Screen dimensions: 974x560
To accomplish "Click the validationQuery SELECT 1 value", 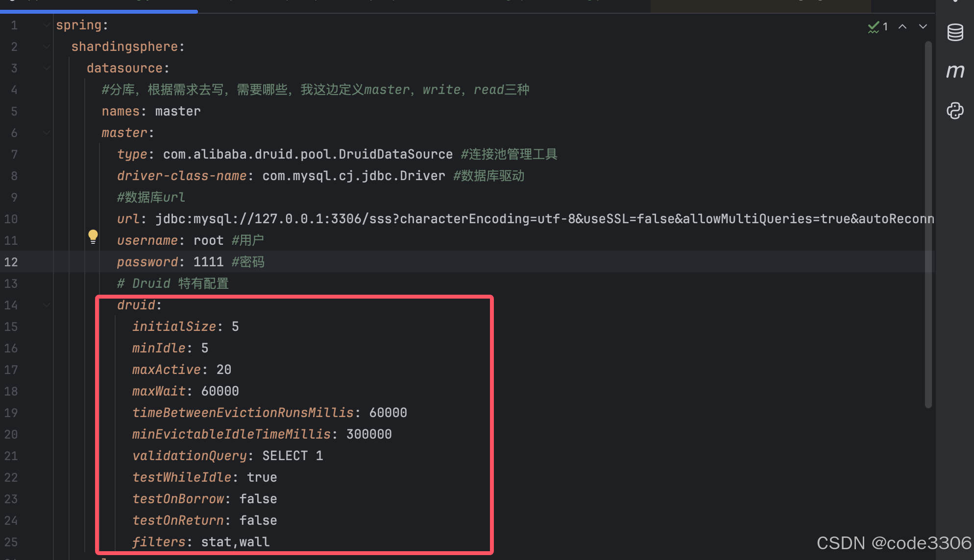I will click(x=292, y=456).
